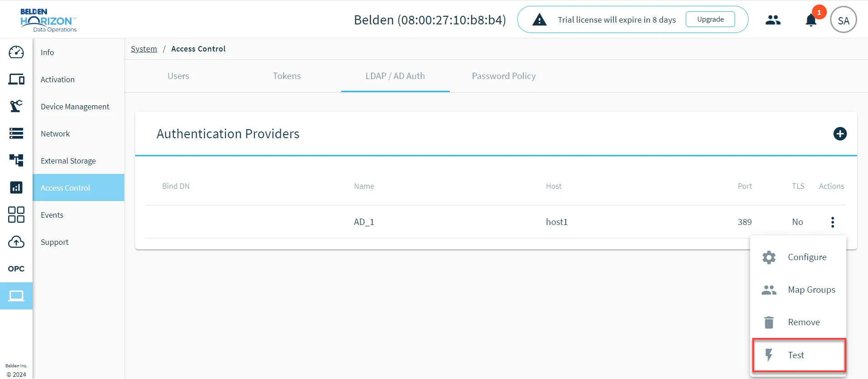Switch to the Password Policy tab
Viewport: 868px width, 379px height.
click(x=504, y=76)
